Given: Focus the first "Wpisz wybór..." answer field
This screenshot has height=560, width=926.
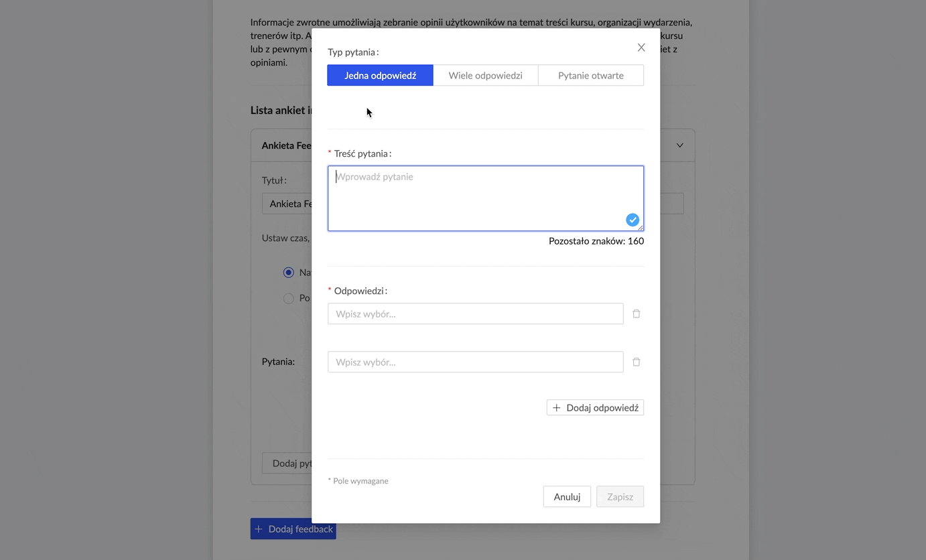Looking at the screenshot, I should (x=475, y=313).
